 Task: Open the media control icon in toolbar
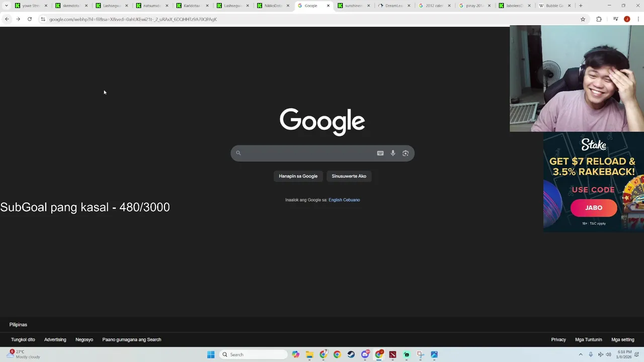(x=615, y=19)
